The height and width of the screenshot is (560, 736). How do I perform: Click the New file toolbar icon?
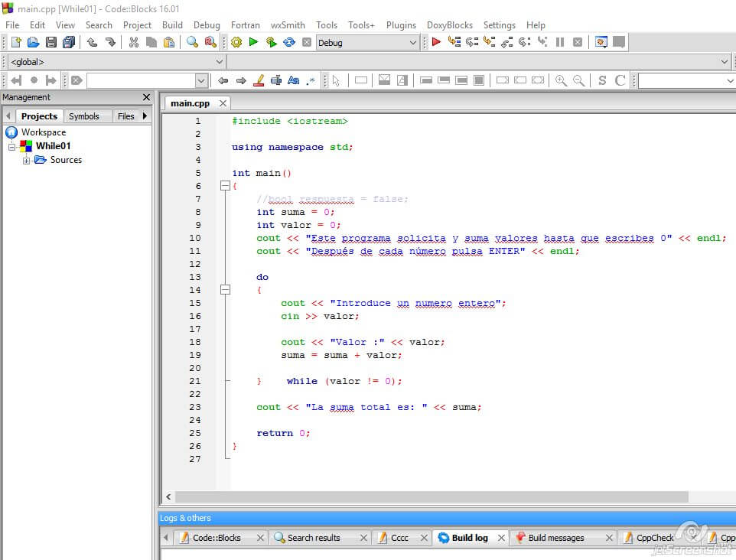tap(16, 42)
